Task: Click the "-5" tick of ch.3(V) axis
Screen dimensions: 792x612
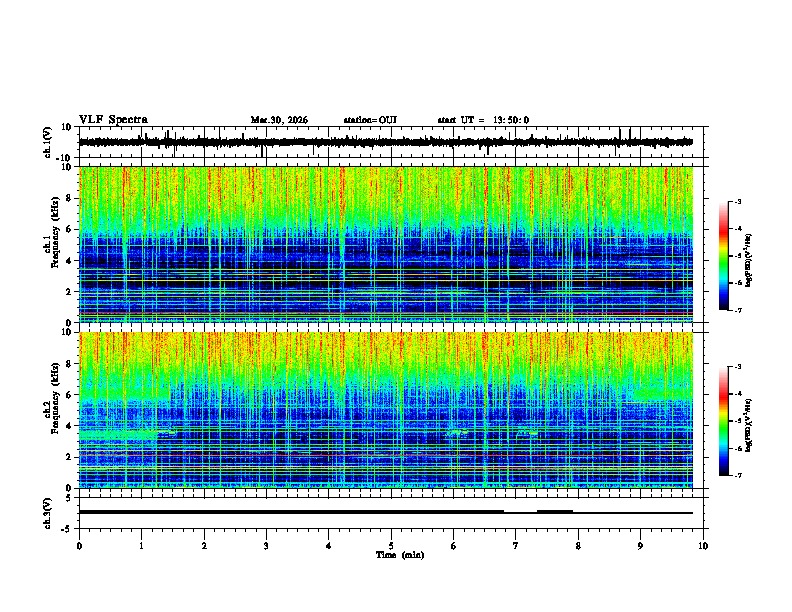Action: (x=68, y=529)
